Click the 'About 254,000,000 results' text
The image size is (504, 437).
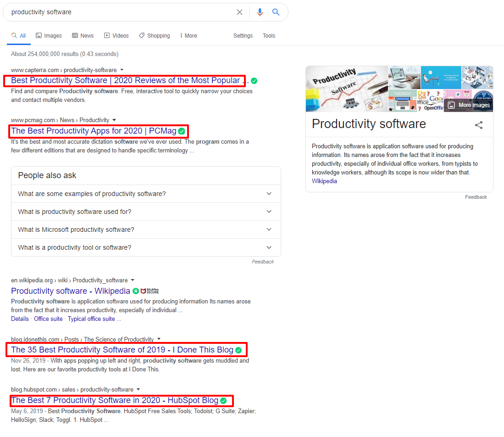click(65, 54)
